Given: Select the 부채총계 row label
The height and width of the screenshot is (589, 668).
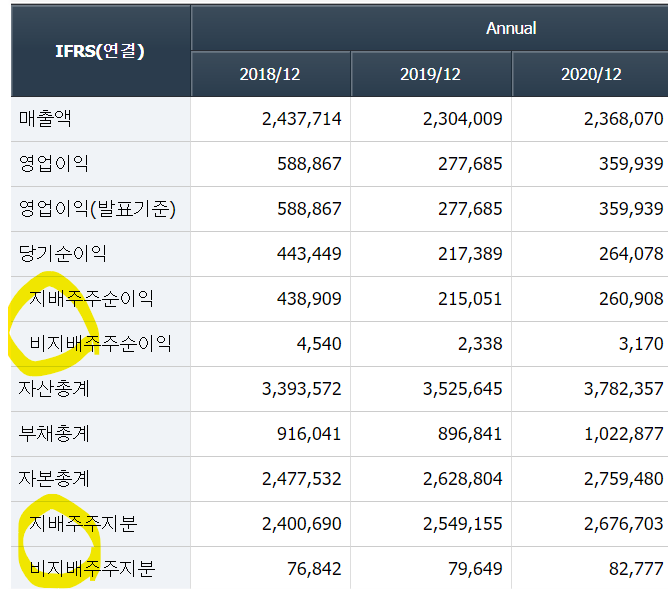Looking at the screenshot, I should pyautogui.click(x=54, y=434).
